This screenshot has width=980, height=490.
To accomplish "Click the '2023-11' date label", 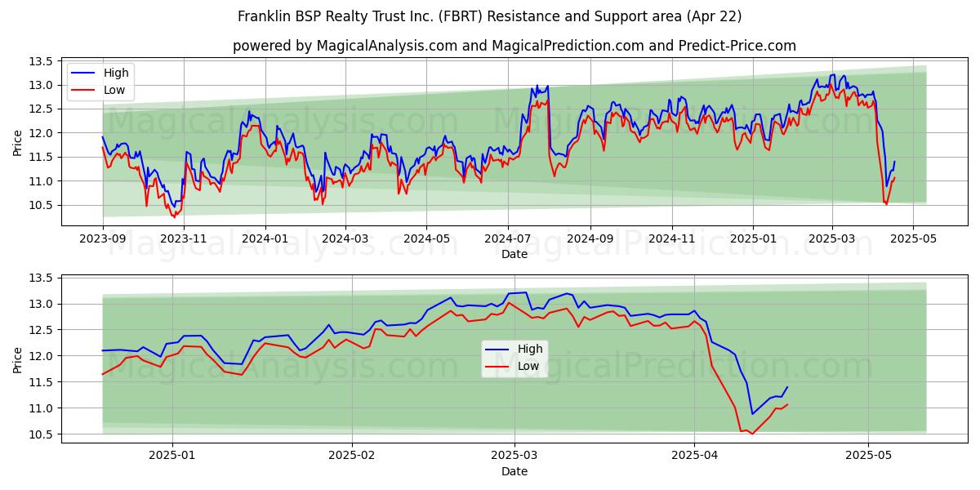I will click(184, 238).
